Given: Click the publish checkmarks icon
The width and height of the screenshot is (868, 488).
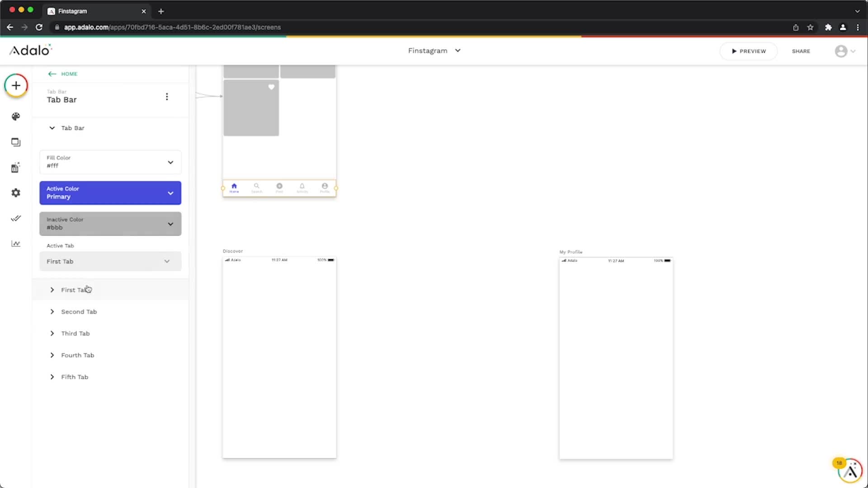Looking at the screenshot, I should [x=16, y=218].
